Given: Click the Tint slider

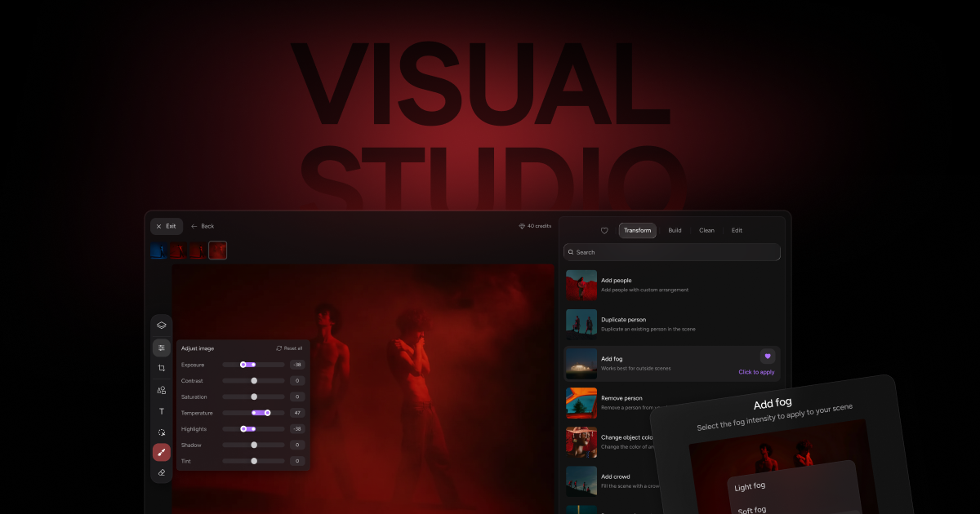Looking at the screenshot, I should coord(254,461).
